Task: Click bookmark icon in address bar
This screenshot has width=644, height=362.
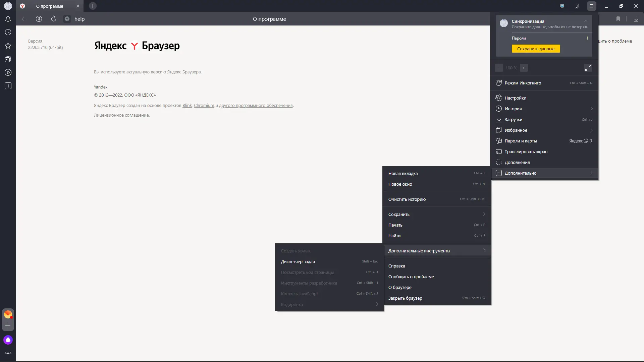Action: 618,19
